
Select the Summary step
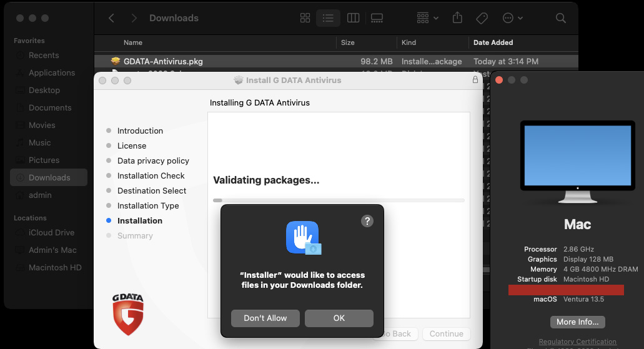[x=135, y=235]
